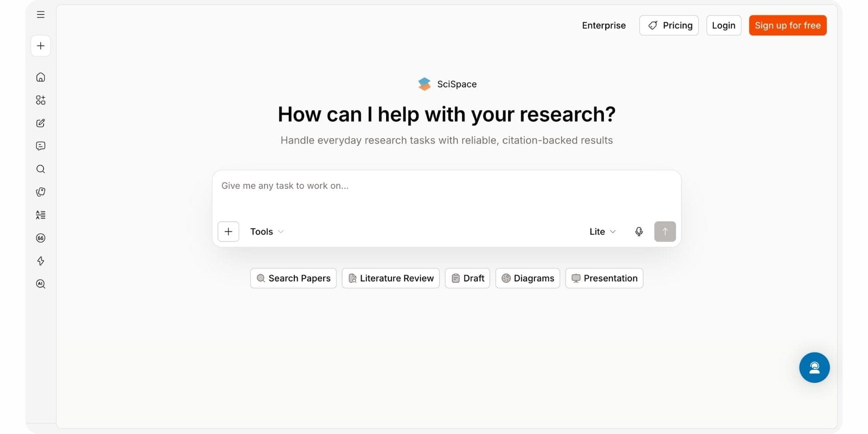Open the Pricing page
The image size is (868, 434).
tap(669, 25)
